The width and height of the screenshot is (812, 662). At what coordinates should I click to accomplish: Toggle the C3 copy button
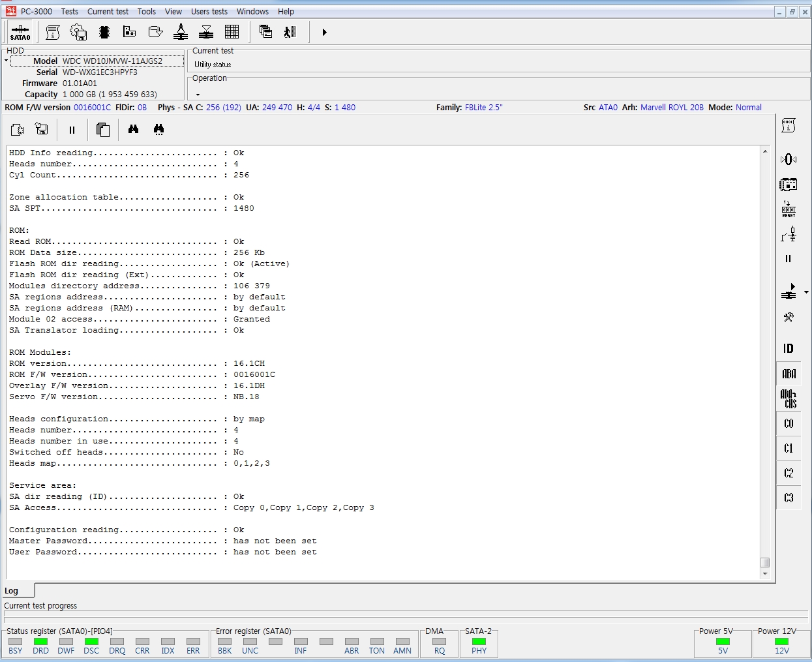789,498
